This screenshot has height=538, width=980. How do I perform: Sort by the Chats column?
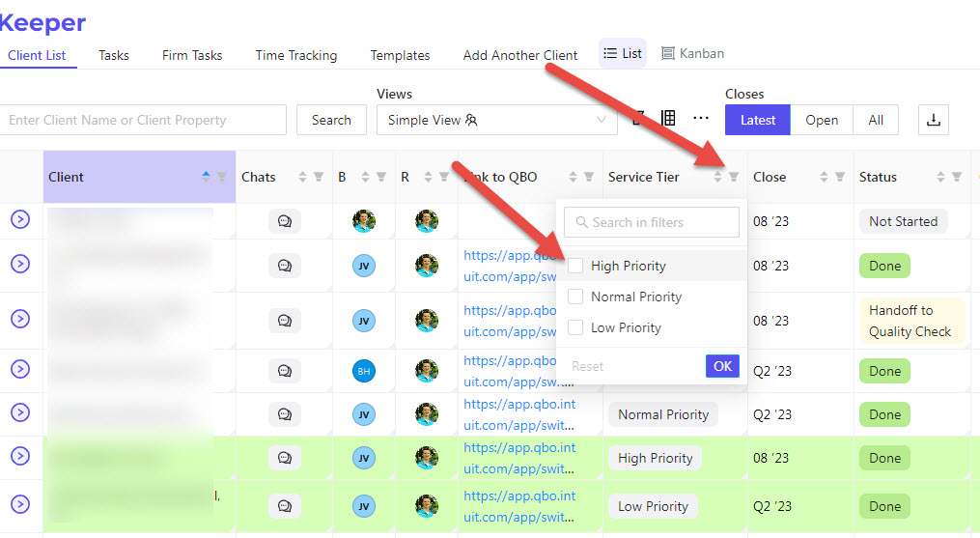(302, 177)
